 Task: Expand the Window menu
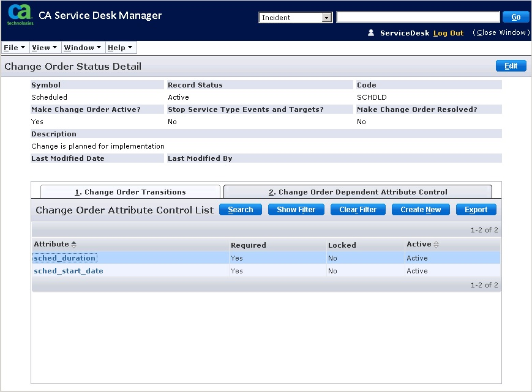(82, 48)
